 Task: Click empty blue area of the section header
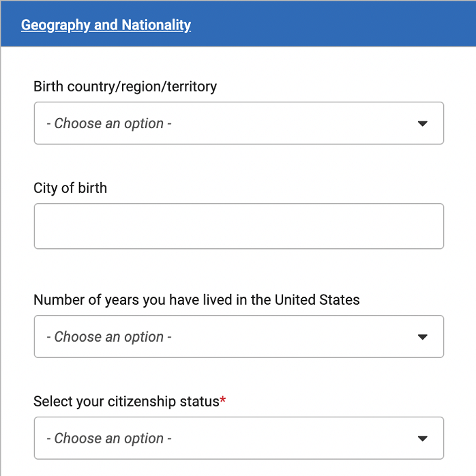click(341, 25)
